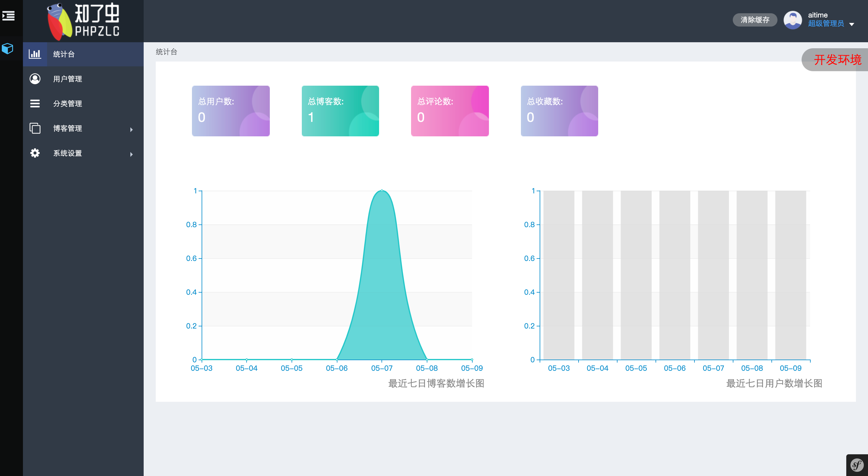Image resolution: width=868 pixels, height=476 pixels.
Task: Click the teal 总博客数 stat card
Action: pos(340,111)
